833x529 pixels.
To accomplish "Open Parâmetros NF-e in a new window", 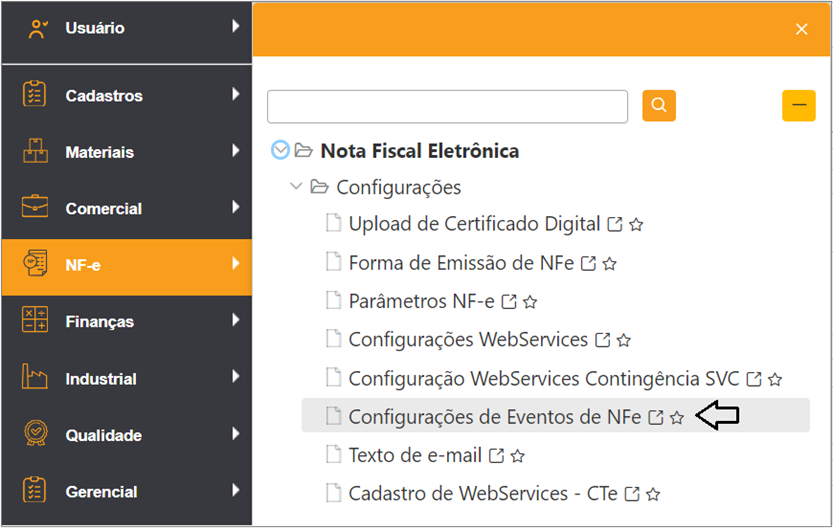I will click(509, 302).
